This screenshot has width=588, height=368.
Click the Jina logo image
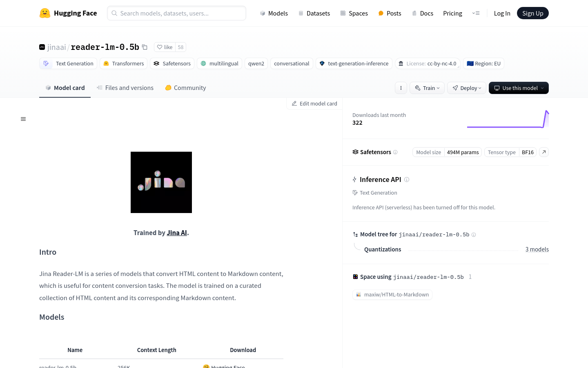click(161, 182)
